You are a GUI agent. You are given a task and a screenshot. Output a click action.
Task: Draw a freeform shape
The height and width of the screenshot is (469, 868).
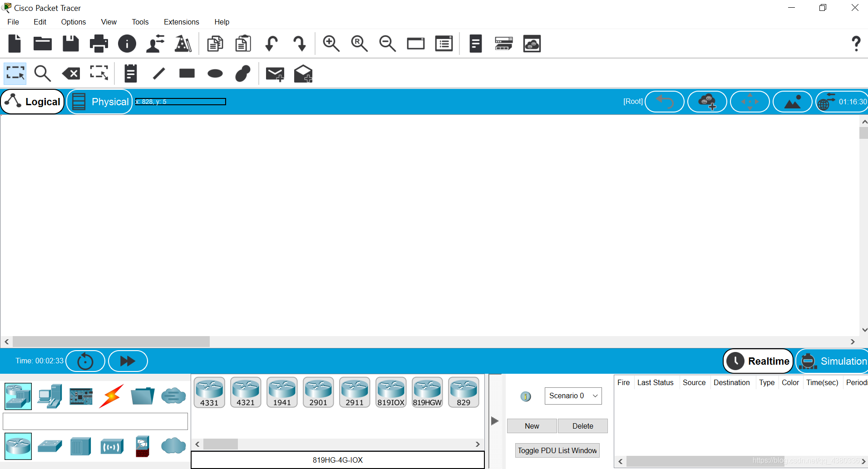pos(243,73)
